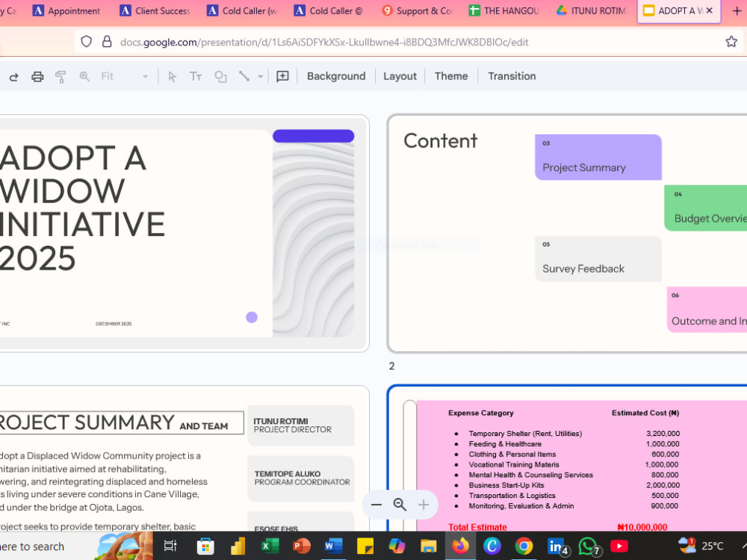The image size is (747, 560).
Task: Open Word from taskbar
Action: pyautogui.click(x=333, y=547)
